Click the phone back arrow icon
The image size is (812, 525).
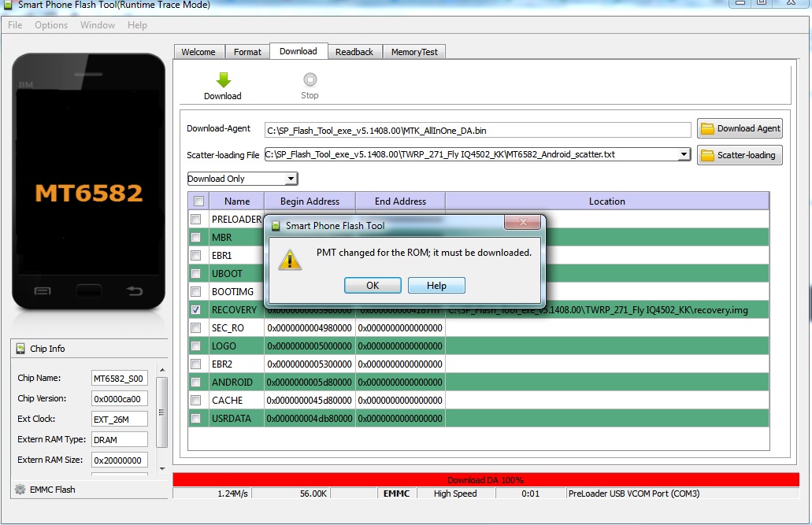(135, 291)
